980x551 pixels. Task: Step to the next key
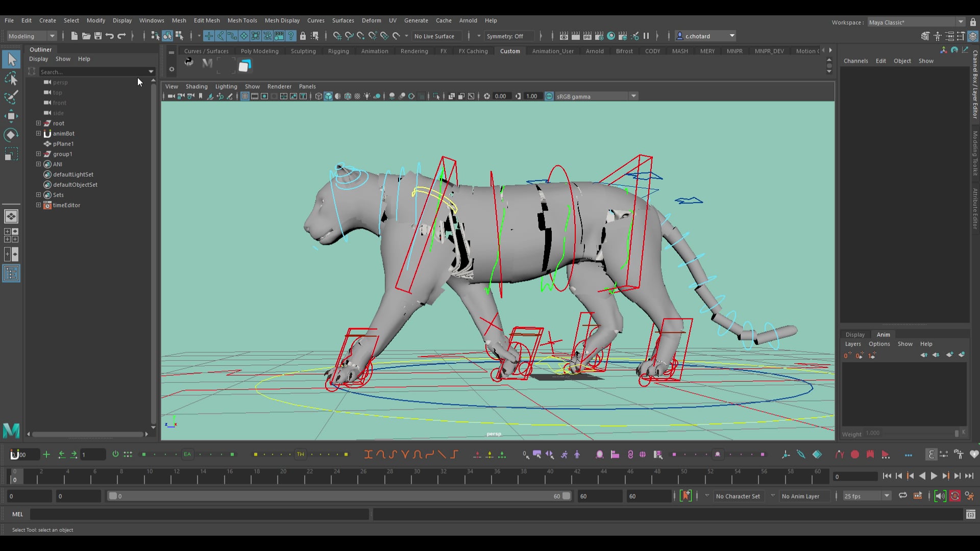pyautogui.click(x=945, y=476)
